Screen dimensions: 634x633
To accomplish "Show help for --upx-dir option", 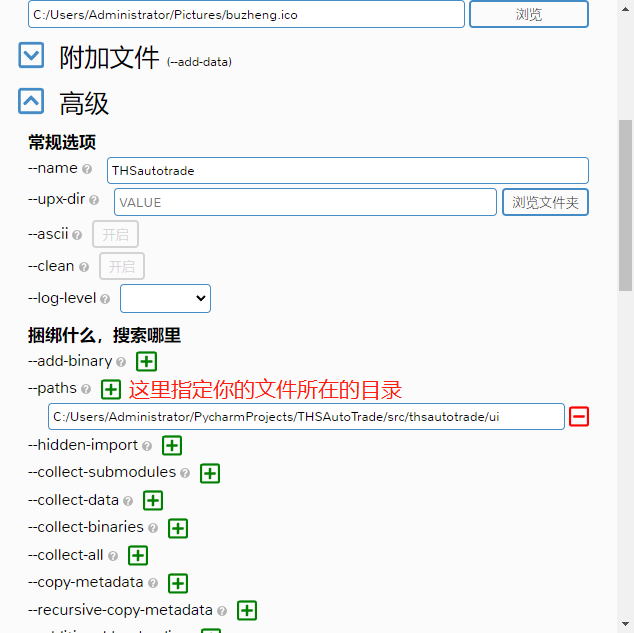I will [94, 200].
